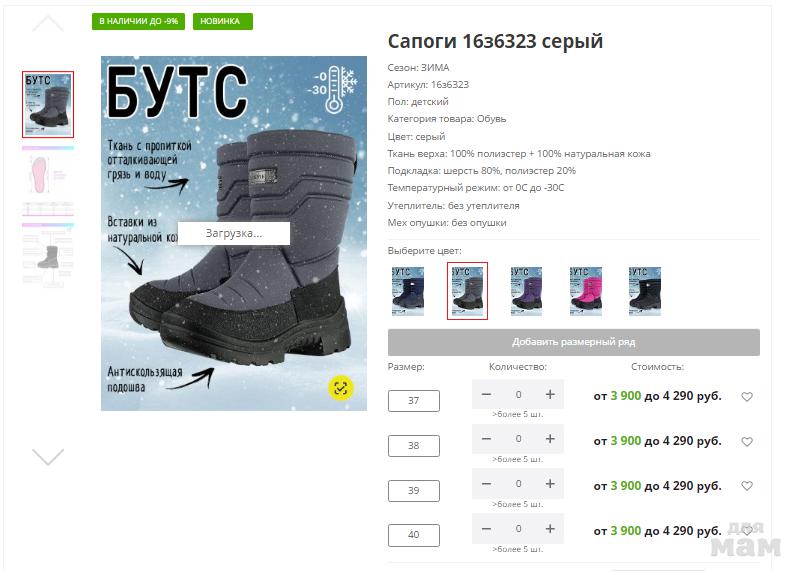Click the up arrow above thumbnails

pos(48,23)
